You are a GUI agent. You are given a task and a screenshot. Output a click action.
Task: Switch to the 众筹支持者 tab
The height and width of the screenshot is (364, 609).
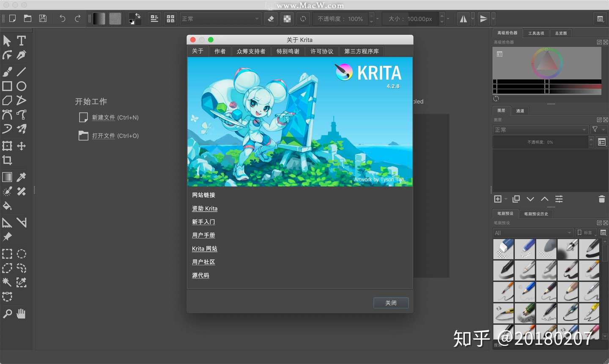click(x=251, y=51)
